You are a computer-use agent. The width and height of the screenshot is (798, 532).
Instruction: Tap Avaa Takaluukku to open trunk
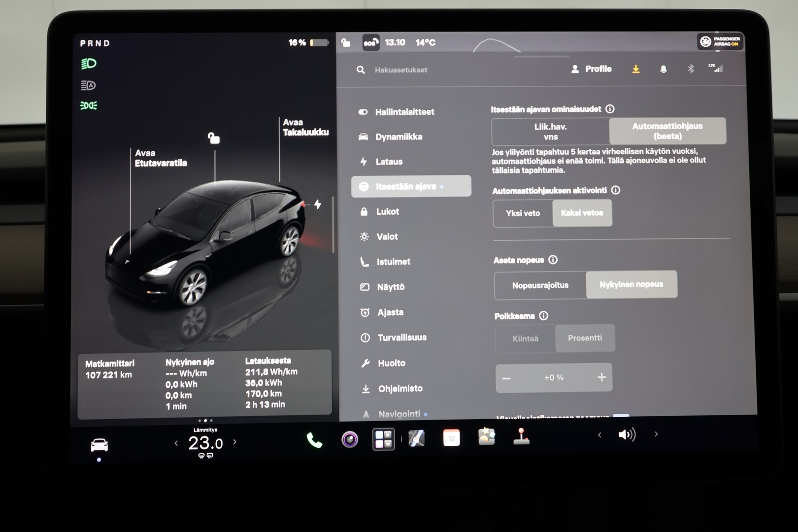305,127
